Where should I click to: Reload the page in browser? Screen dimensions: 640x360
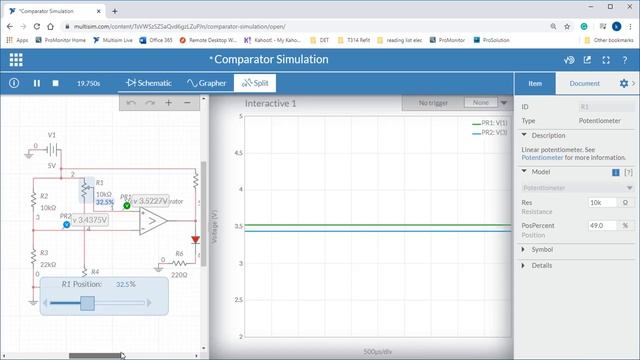(x=37, y=26)
